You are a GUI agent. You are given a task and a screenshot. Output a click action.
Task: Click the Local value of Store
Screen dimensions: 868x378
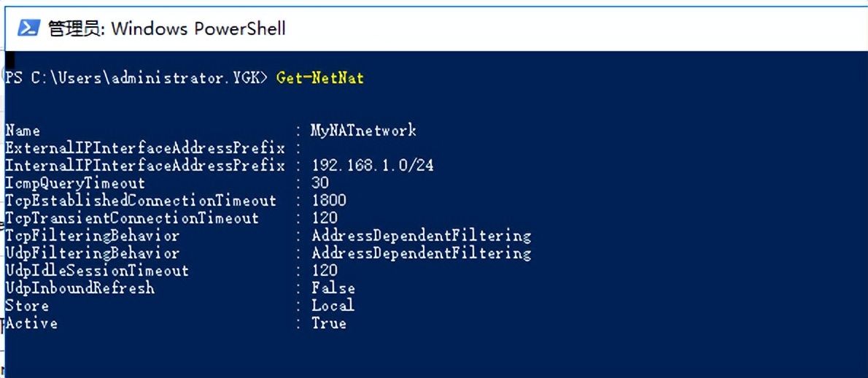point(333,306)
